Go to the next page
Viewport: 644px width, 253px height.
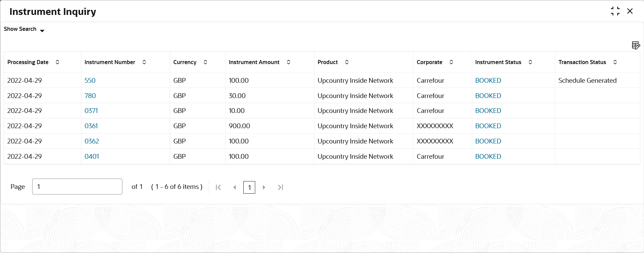tap(264, 187)
